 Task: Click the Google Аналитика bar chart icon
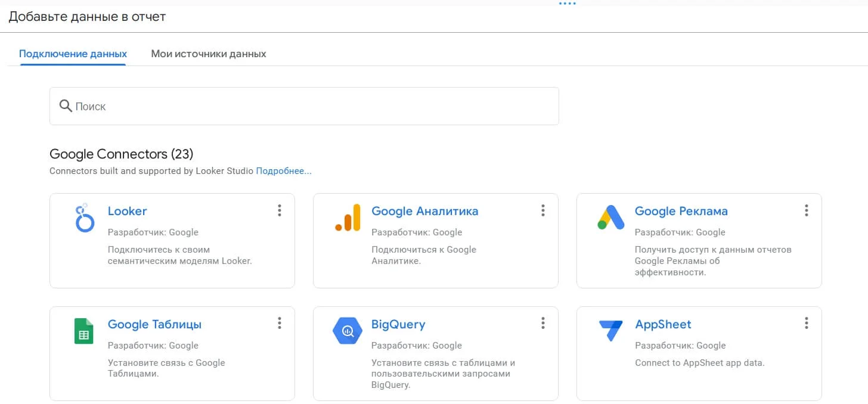tap(348, 218)
